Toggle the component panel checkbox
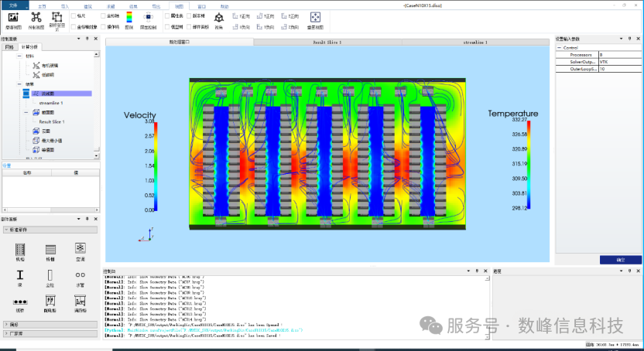The width and height of the screenshot is (644, 351). 189,26
